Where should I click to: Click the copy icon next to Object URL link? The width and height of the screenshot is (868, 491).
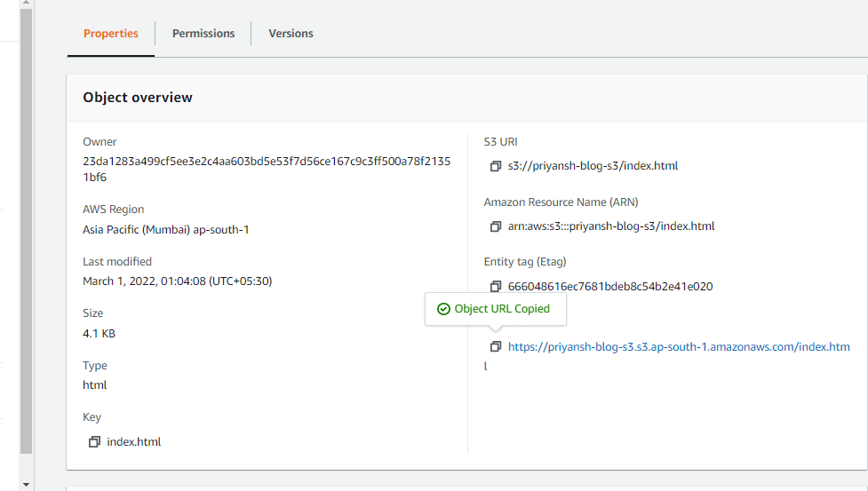496,346
